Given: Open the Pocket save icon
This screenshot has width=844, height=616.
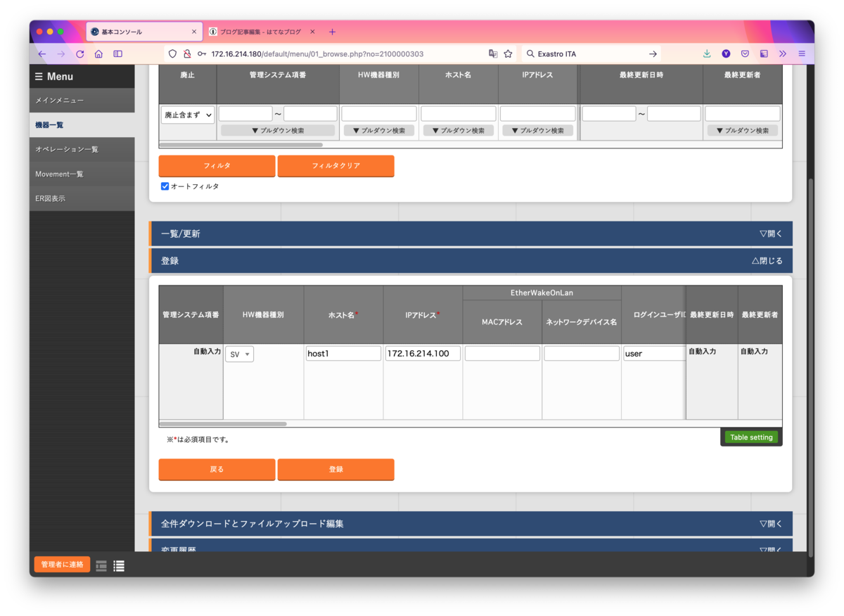Looking at the screenshot, I should (x=745, y=53).
